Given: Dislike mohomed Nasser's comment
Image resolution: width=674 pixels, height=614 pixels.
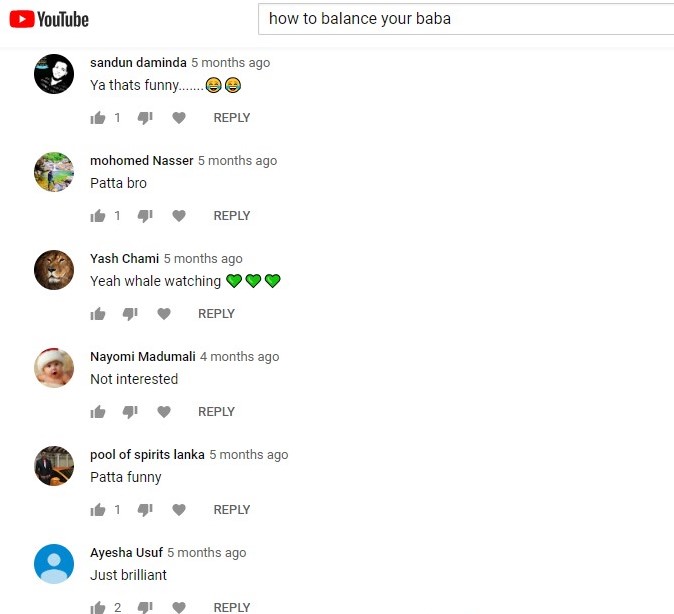Looking at the screenshot, I should point(145,216).
